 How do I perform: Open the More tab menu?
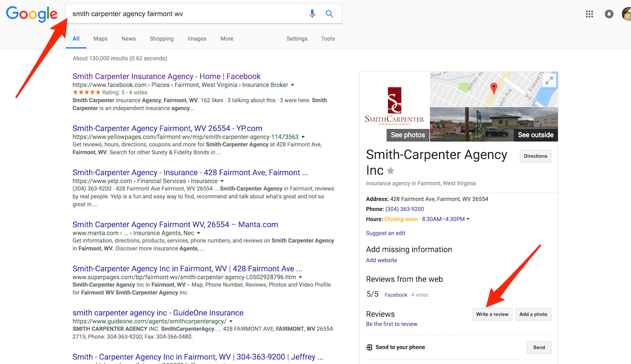click(227, 39)
